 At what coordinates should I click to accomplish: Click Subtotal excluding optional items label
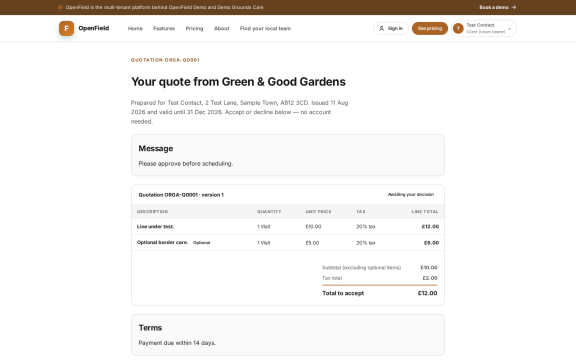click(361, 267)
